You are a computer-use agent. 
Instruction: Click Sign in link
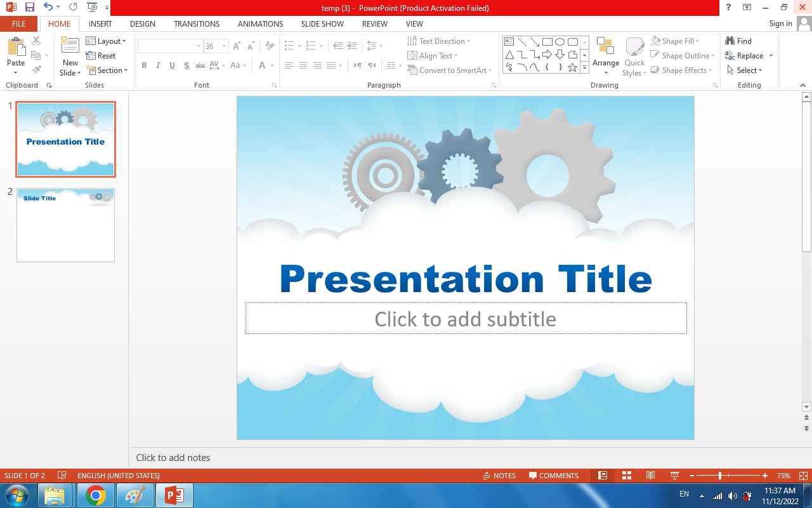(x=780, y=24)
